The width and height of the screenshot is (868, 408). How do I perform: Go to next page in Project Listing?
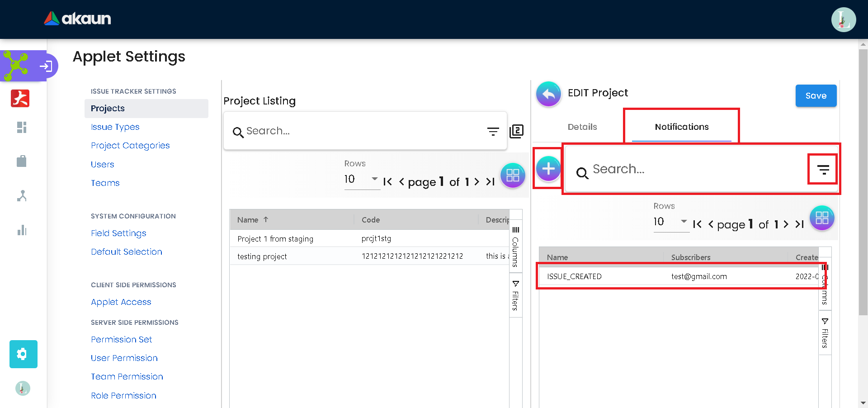(x=476, y=182)
